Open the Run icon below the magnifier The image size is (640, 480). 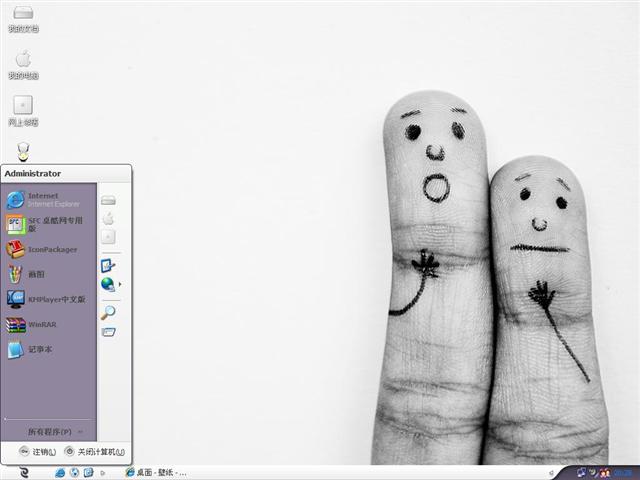coord(108,332)
